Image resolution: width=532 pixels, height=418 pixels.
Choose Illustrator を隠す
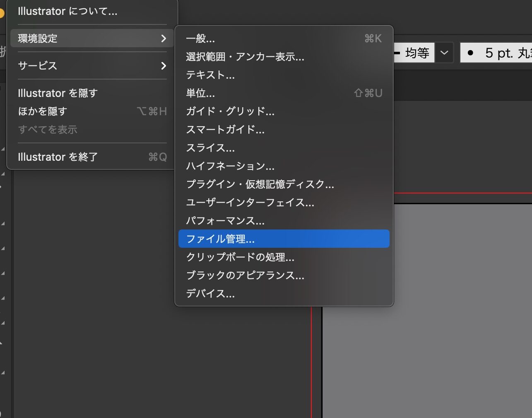click(92, 93)
